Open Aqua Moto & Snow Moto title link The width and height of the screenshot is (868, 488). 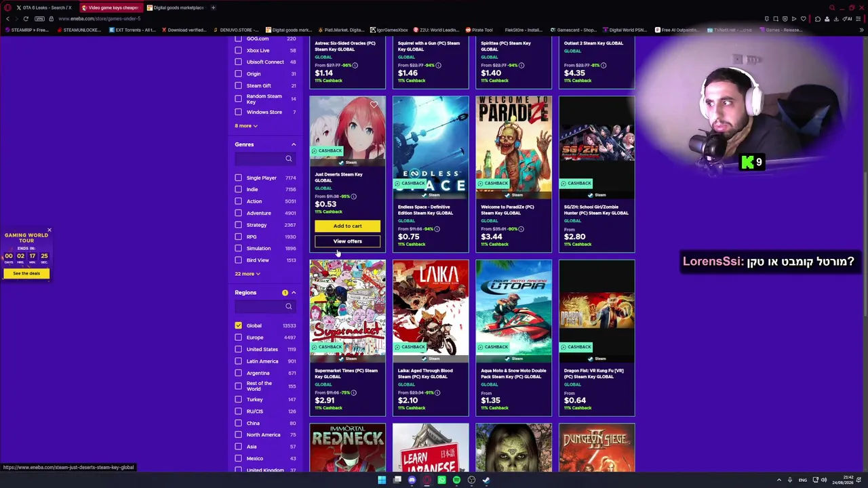[x=513, y=373]
